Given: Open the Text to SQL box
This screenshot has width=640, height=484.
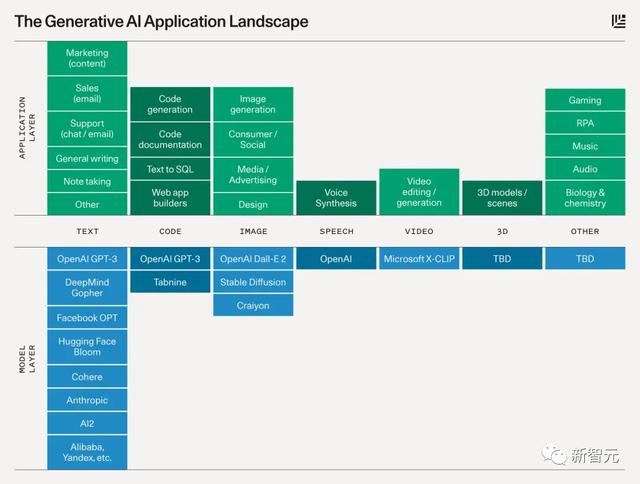Looking at the screenshot, I should 170,169.
